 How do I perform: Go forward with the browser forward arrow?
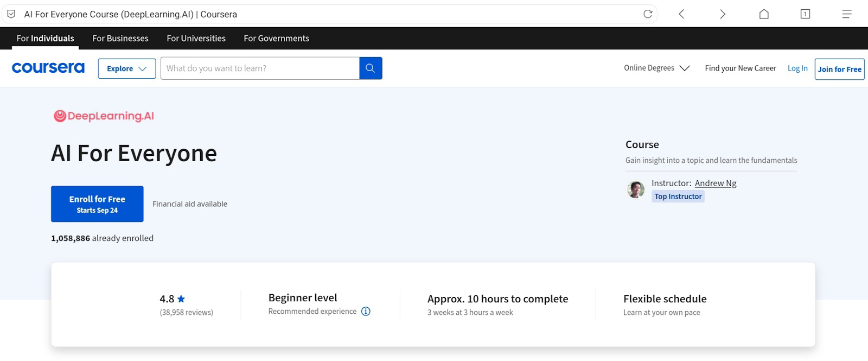pos(723,14)
